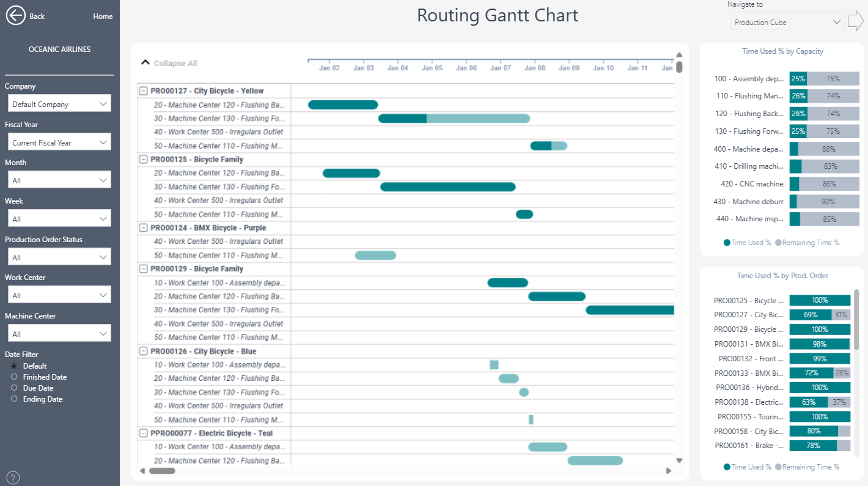Open the Company dropdown
This screenshot has width=868, height=486.
coord(59,104)
